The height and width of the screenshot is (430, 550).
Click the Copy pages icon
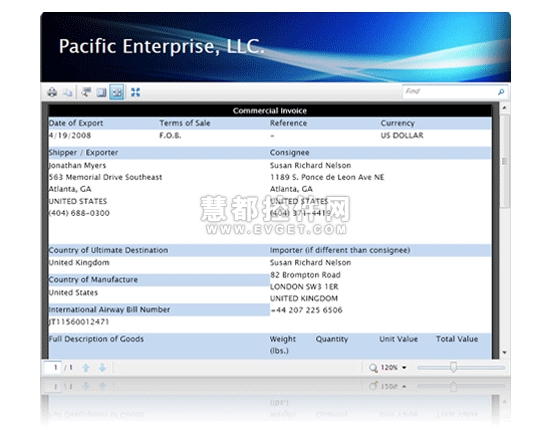pos(67,92)
